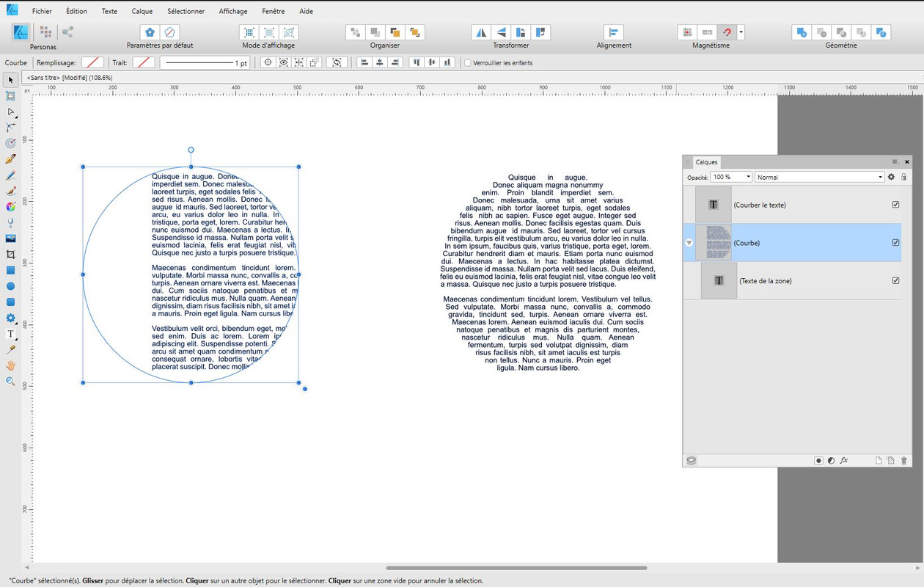This screenshot has height=587, width=924.
Task: Toggle the grid-snapping icon in Magnétisme
Action: tap(687, 32)
